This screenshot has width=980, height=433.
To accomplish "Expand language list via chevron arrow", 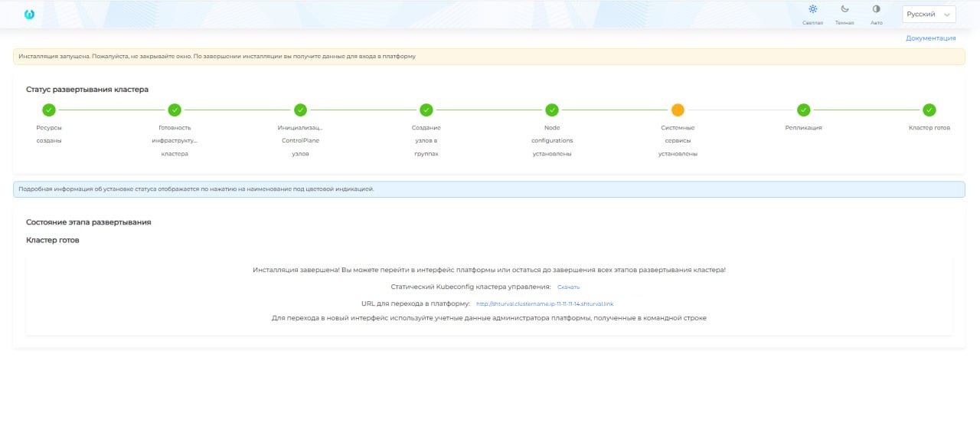I will [948, 15].
